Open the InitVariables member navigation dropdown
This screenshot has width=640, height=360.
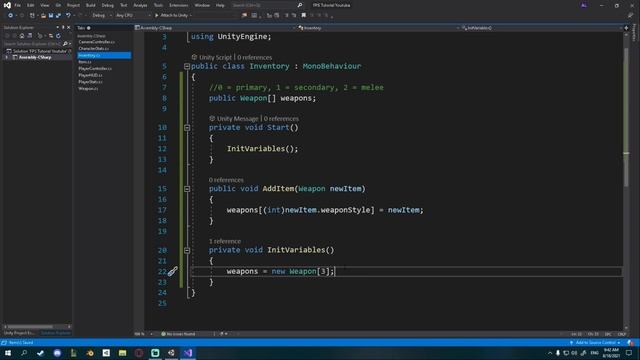pos(542,28)
